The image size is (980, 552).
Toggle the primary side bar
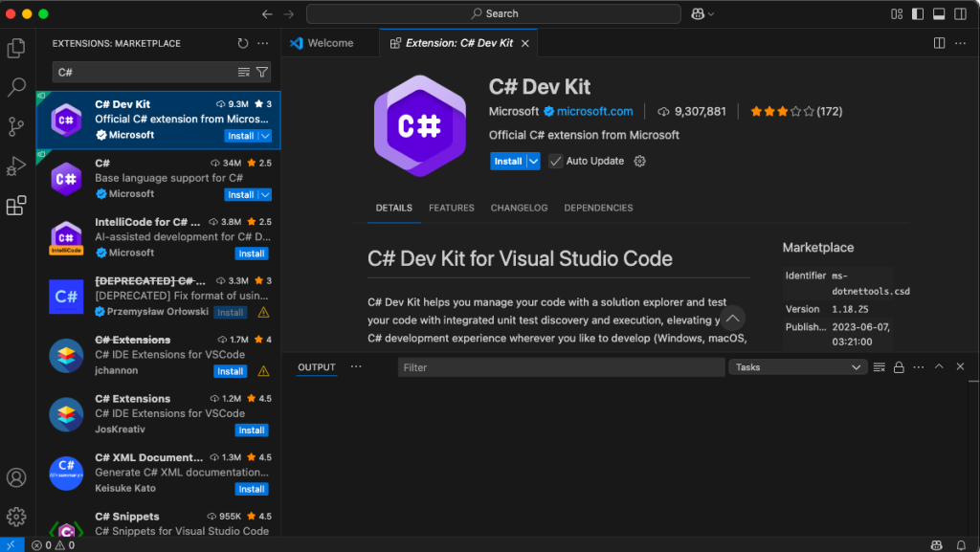click(918, 13)
